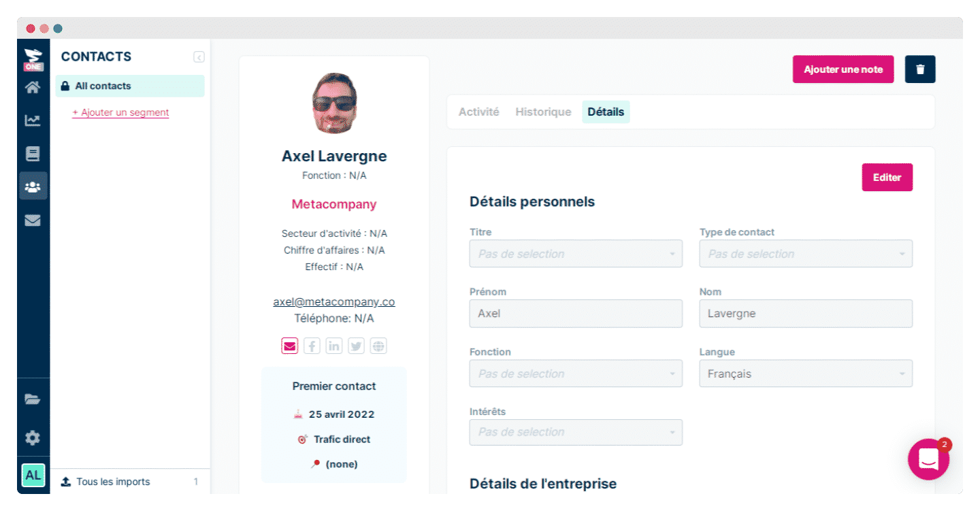Open the Type de contact dropdown
The height and width of the screenshot is (511, 980).
click(x=806, y=254)
